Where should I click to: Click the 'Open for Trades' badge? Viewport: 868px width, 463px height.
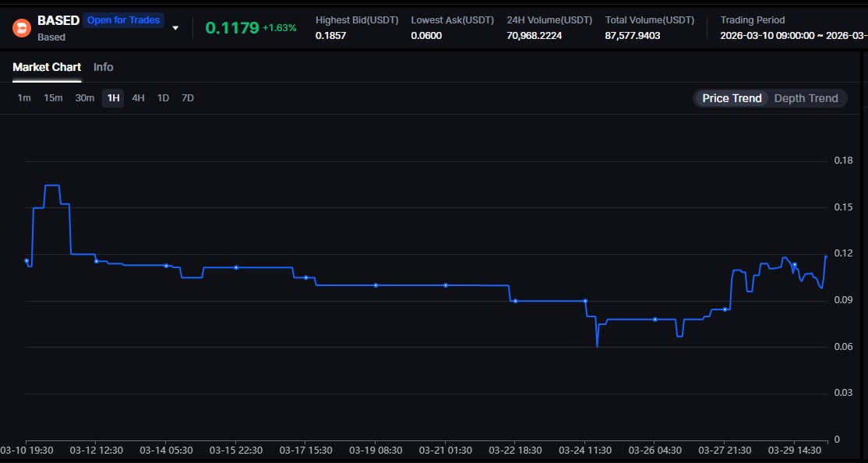tap(122, 19)
